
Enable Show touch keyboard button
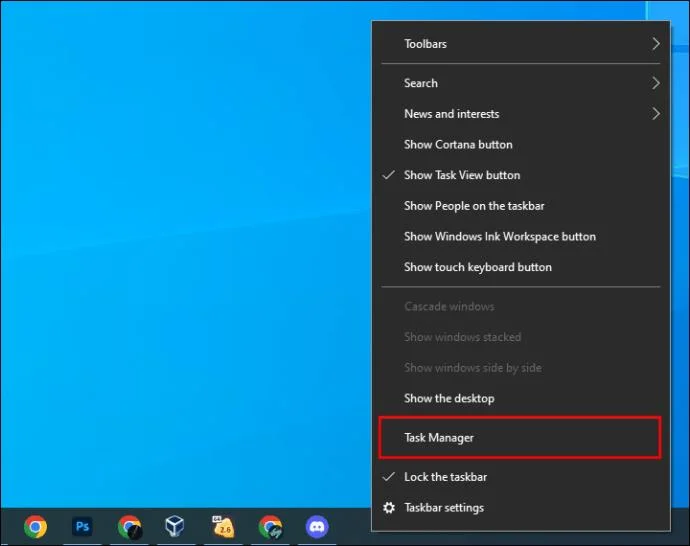click(x=521, y=267)
